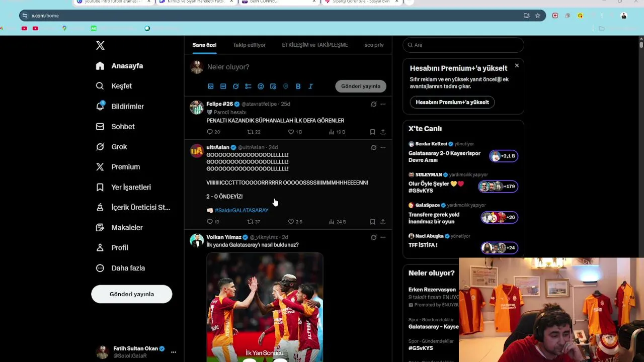This screenshot has width=644, height=362.
Task: Add media image to the post
Action: pos(211,86)
